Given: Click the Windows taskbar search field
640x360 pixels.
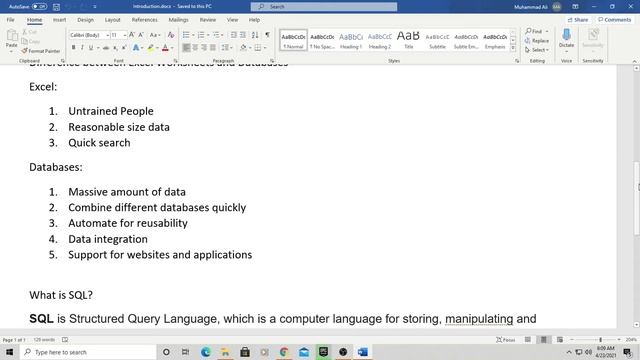Looking at the screenshot, I should pos(88,352).
